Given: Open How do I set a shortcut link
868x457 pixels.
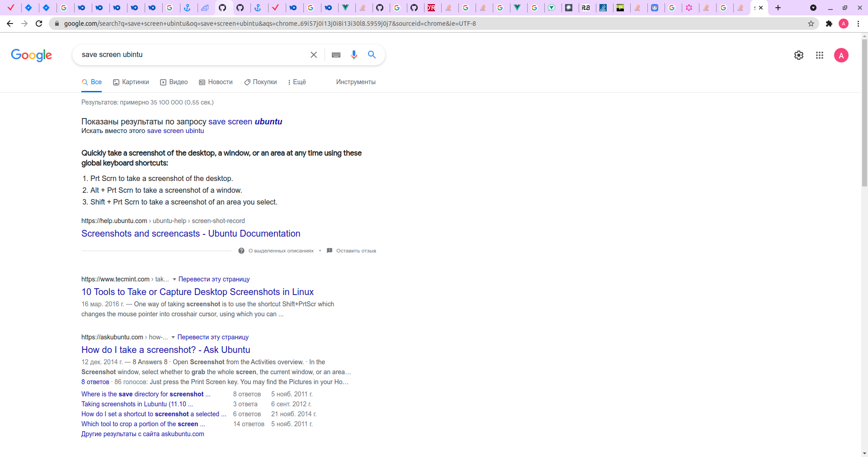Looking at the screenshot, I should click(x=154, y=414).
